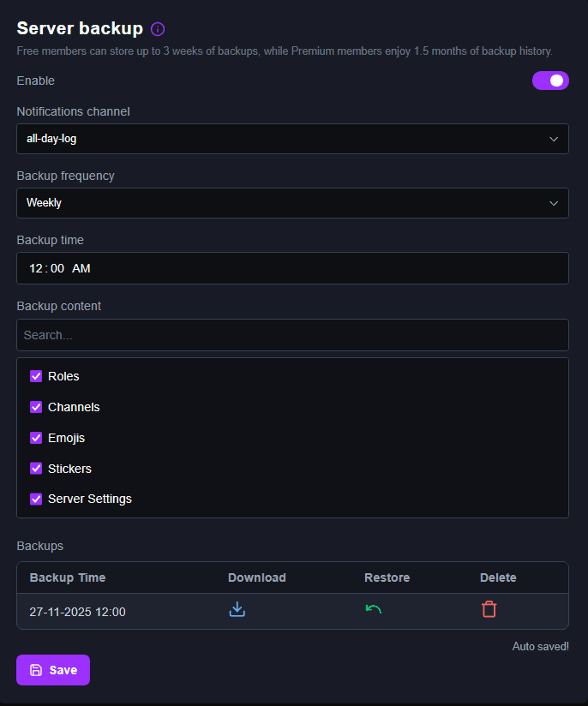The height and width of the screenshot is (706, 588).
Task: Open the Backup frequency dropdown
Action: 292,203
